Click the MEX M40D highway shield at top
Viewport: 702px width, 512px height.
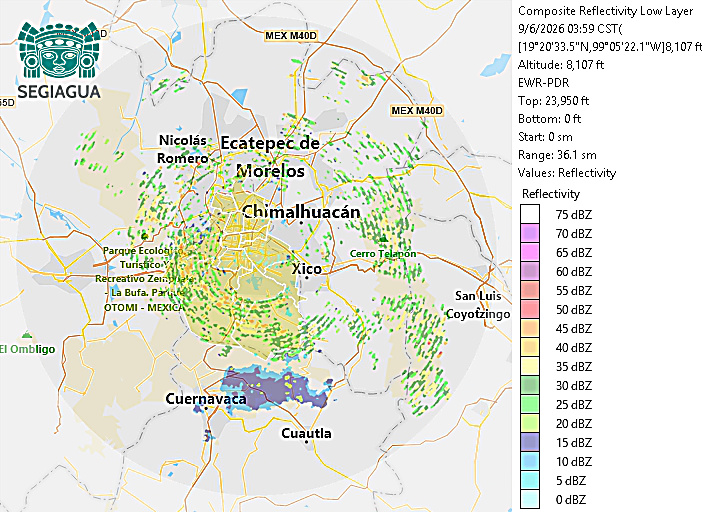291,35
